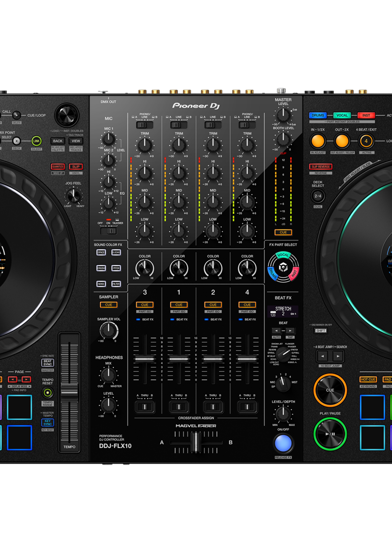Enable CUE for channel 3
The image size is (392, 549).
coord(145,305)
